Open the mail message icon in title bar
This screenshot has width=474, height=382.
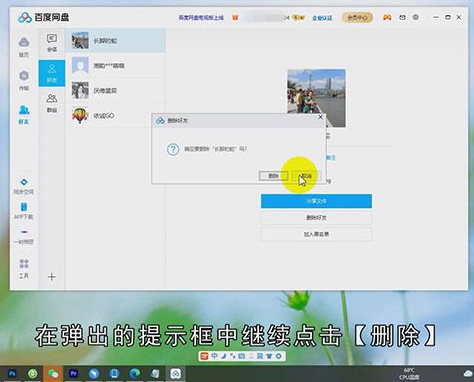coord(402,17)
